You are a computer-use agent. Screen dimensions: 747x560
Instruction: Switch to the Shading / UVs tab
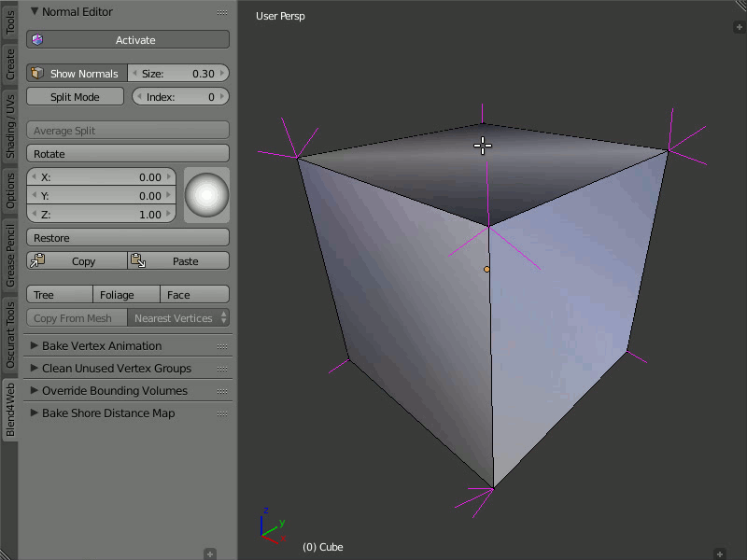click(x=10, y=125)
